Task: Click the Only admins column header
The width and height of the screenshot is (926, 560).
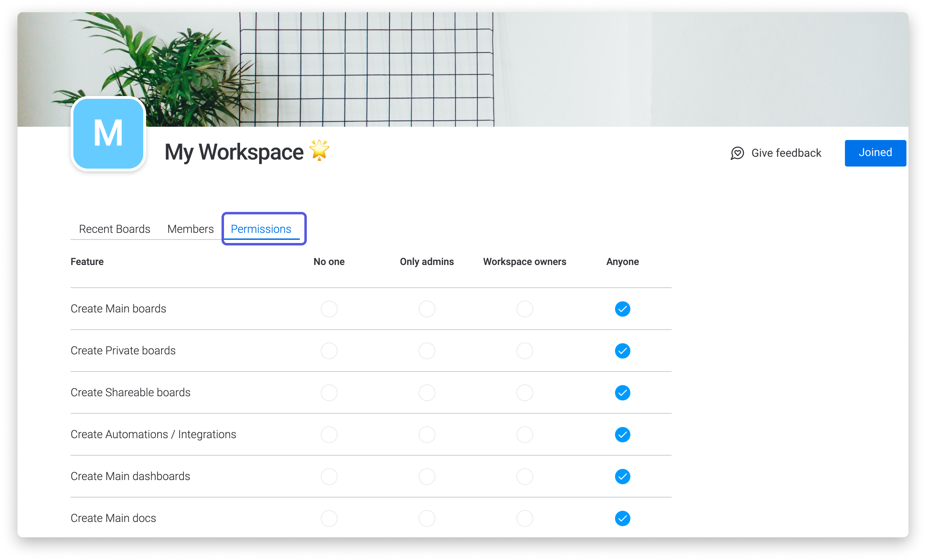Action: [427, 261]
